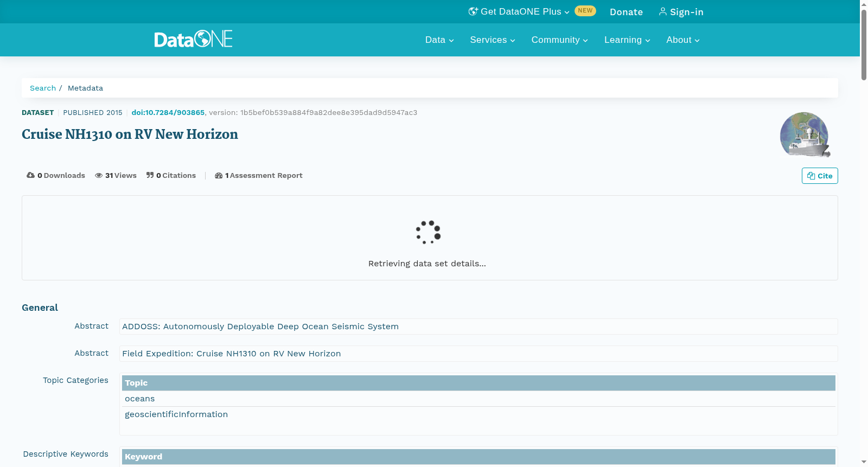
Task: Click the Cite button
Action: 820,176
